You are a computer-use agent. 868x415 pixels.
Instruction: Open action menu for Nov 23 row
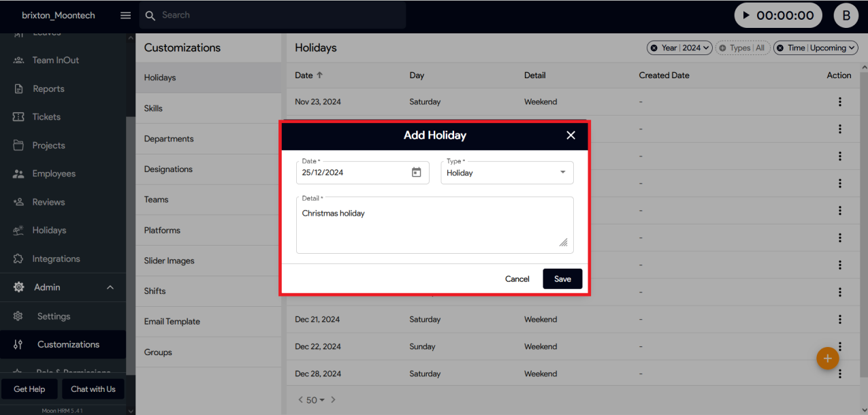tap(839, 102)
